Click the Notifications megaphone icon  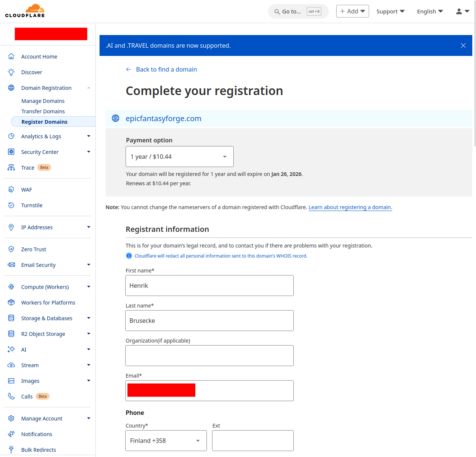(11, 434)
